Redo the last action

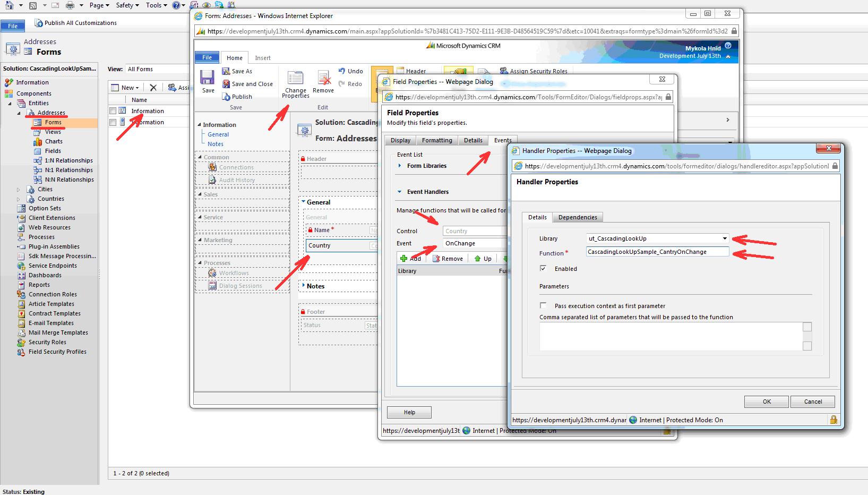[350, 83]
